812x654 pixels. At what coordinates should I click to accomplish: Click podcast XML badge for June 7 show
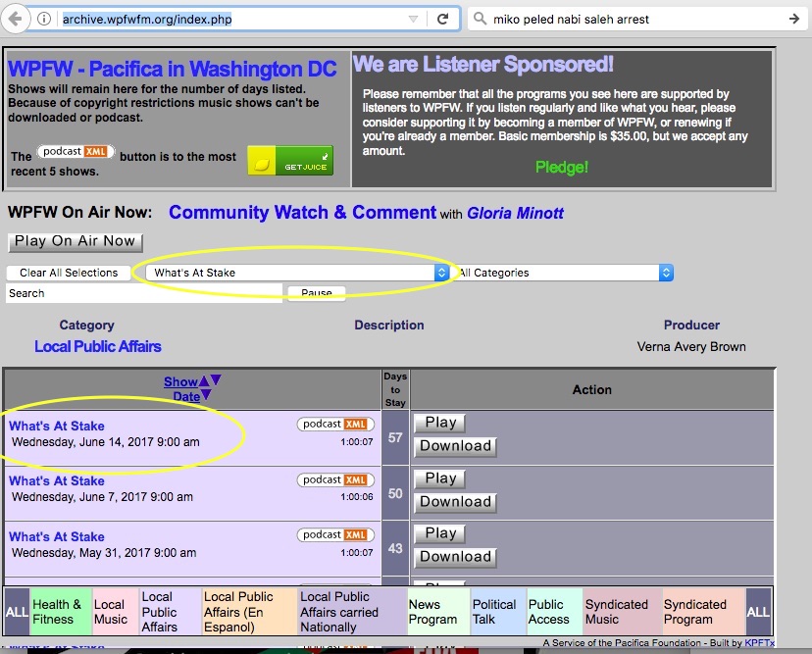click(x=335, y=480)
